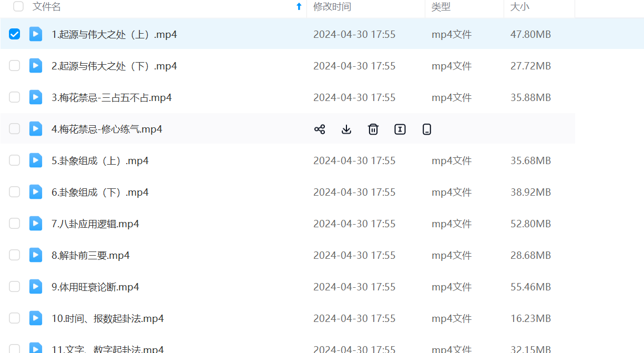Click the share icon on row 4
The width and height of the screenshot is (644, 353).
[320, 129]
